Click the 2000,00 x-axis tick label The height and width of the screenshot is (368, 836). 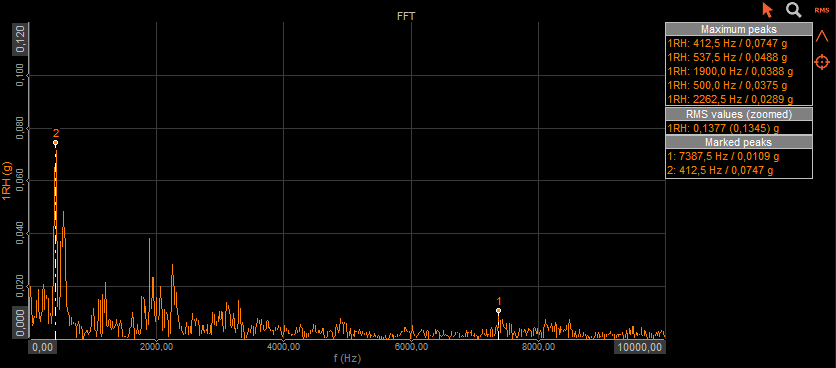[155, 347]
